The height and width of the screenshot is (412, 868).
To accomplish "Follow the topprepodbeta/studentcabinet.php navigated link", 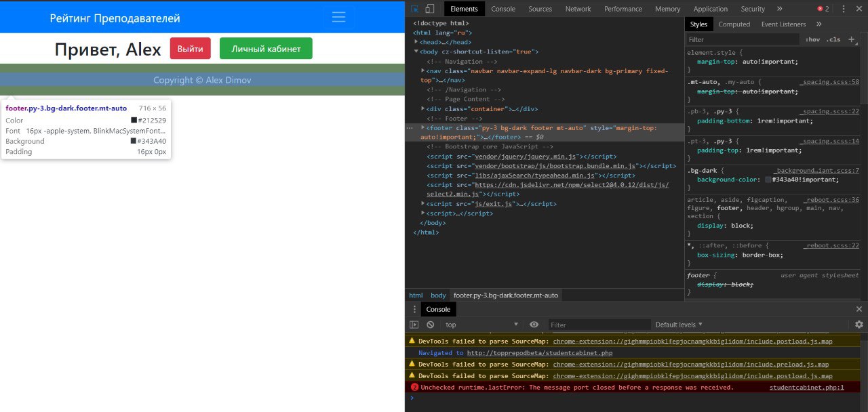I will coord(540,352).
